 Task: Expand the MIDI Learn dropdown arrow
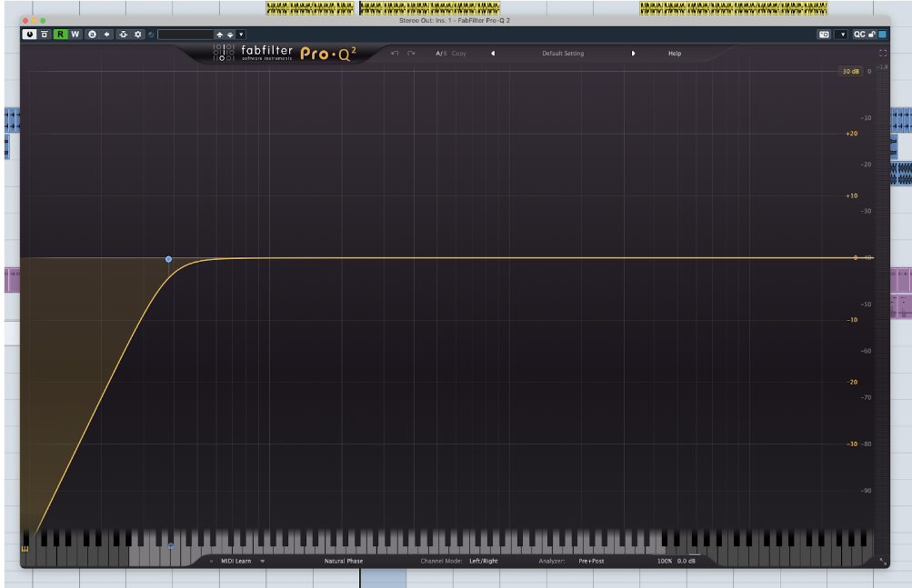point(263,561)
